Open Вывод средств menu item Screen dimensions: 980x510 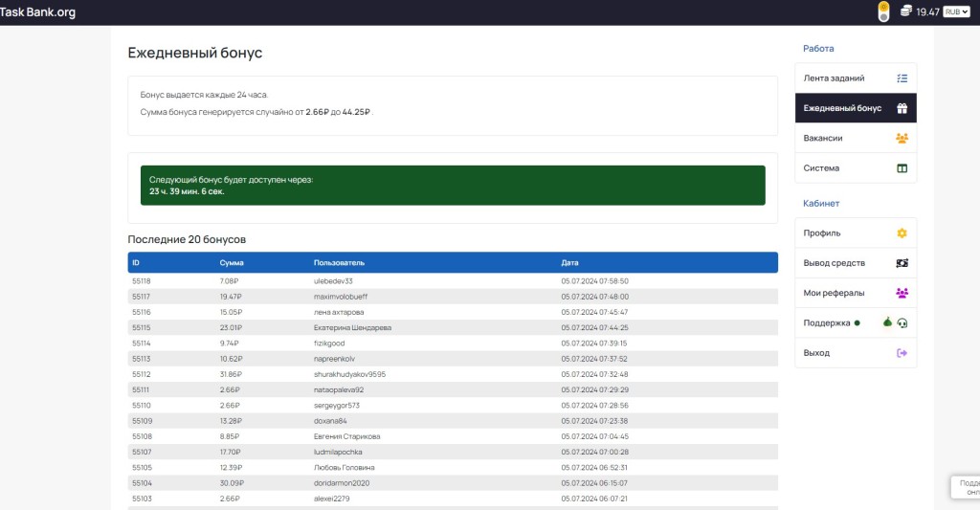856,263
